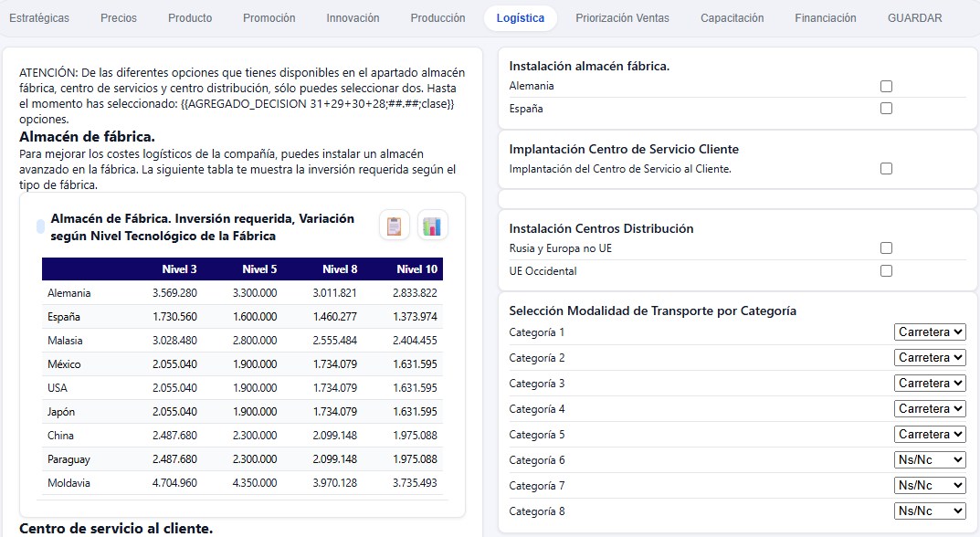Open Categoría 3 transport dropdown
The image size is (980, 537).
coord(930,384)
